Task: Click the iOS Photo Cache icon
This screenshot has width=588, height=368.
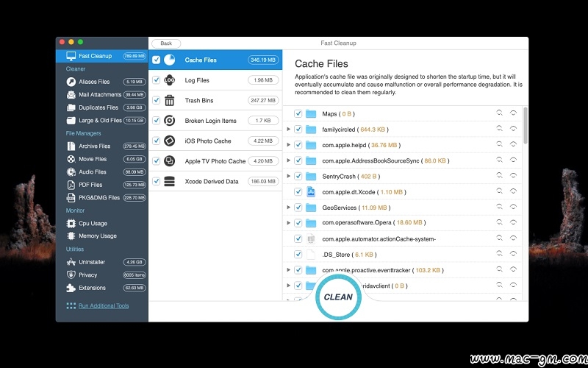Action: pyautogui.click(x=170, y=141)
